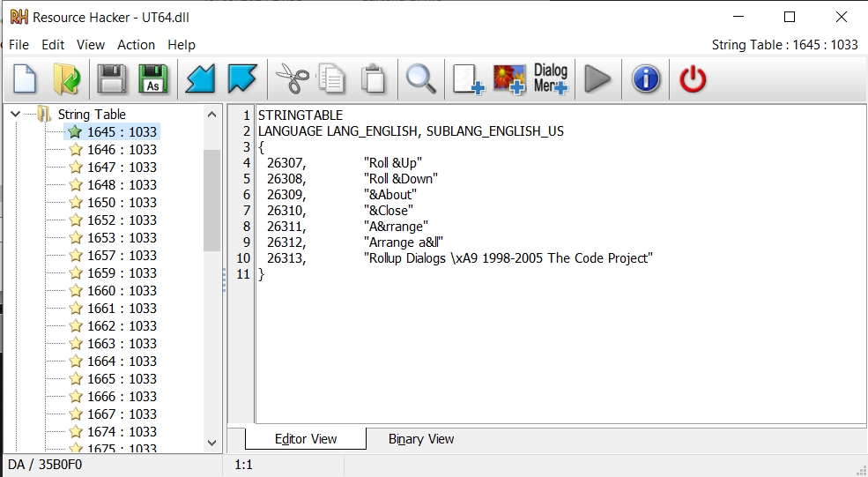The image size is (868, 477).
Task: Click the Resource Hacker RH title icon
Action: [x=19, y=17]
